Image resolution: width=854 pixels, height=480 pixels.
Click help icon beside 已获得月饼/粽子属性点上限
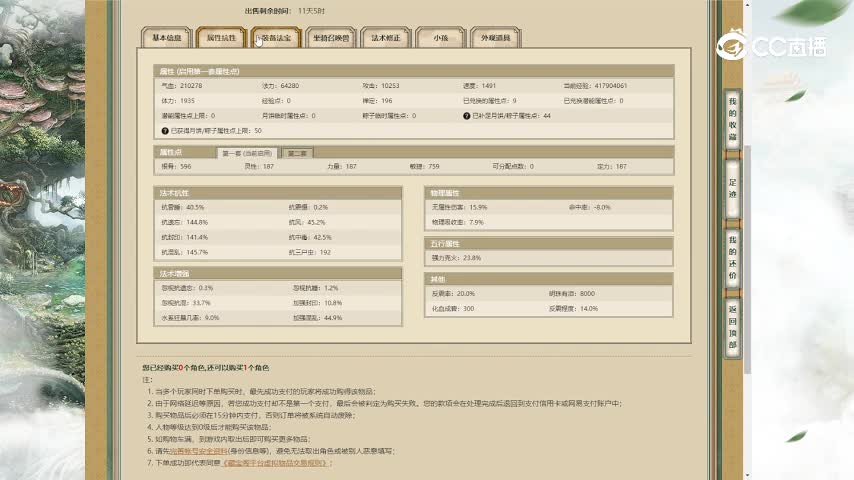pos(165,131)
